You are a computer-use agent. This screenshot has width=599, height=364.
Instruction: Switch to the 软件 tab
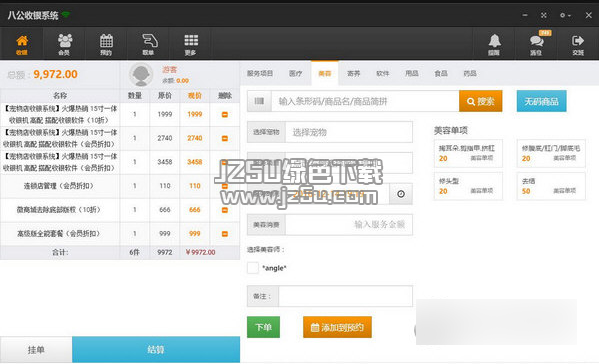click(383, 73)
